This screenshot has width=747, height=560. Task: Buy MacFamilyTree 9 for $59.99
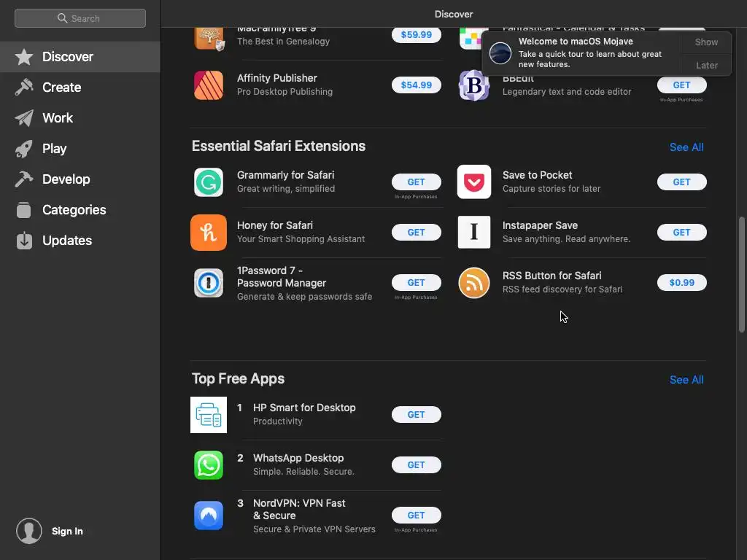click(x=417, y=35)
